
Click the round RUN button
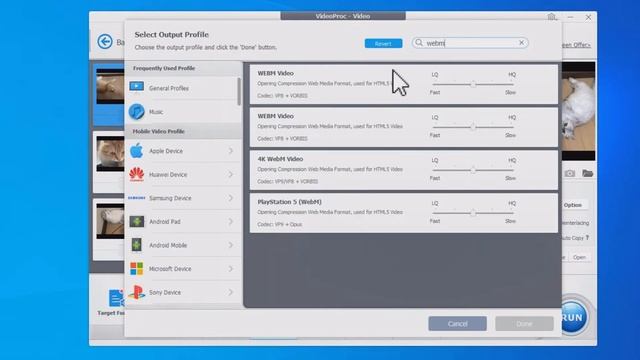[x=573, y=317]
